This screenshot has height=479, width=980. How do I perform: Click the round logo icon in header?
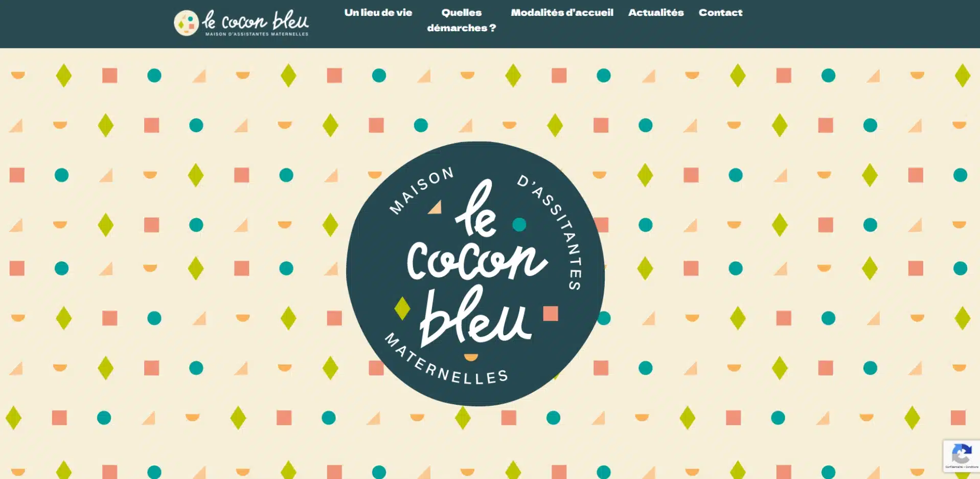(x=186, y=23)
